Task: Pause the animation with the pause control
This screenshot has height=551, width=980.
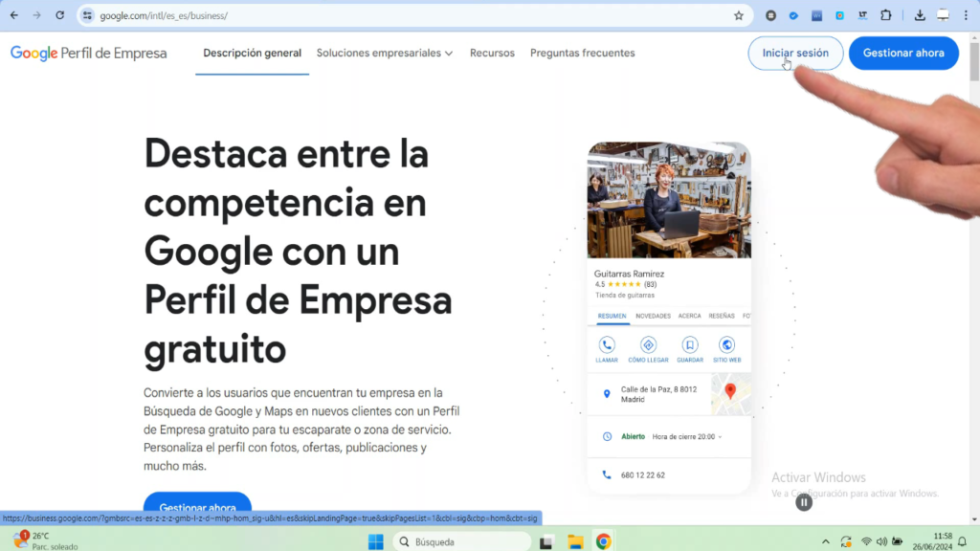Action: tap(805, 502)
